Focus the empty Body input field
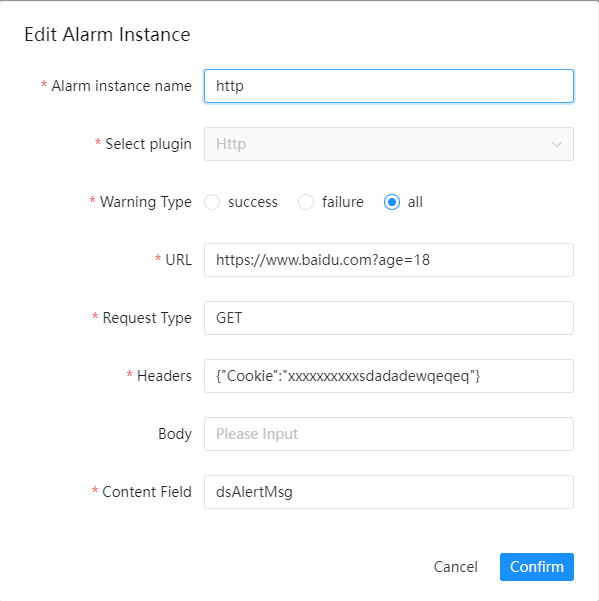Screen dimensions: 599x601 (389, 434)
